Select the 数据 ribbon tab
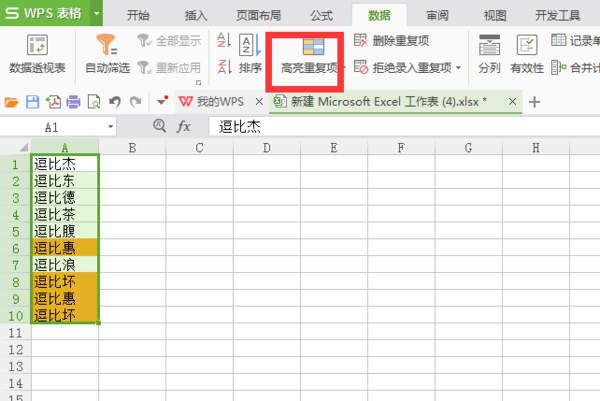Viewport: 600px width, 401px height. [x=379, y=15]
